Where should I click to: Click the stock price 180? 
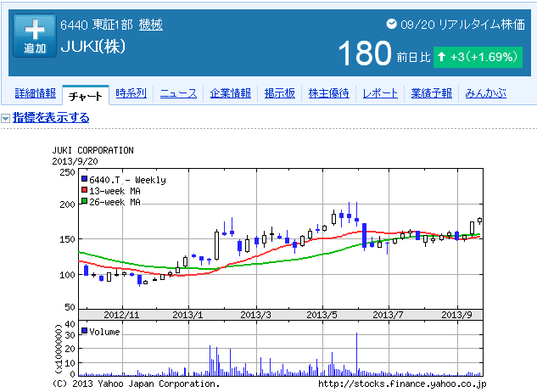(365, 53)
